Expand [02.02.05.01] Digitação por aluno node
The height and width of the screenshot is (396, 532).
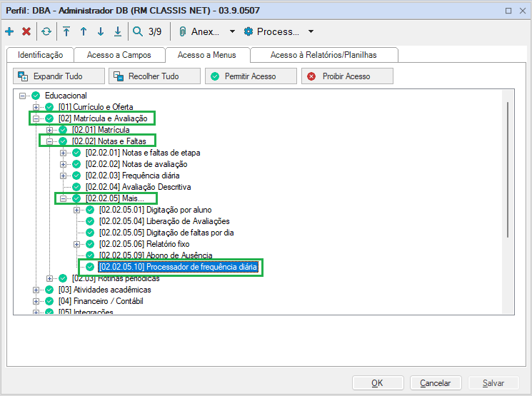click(x=76, y=210)
